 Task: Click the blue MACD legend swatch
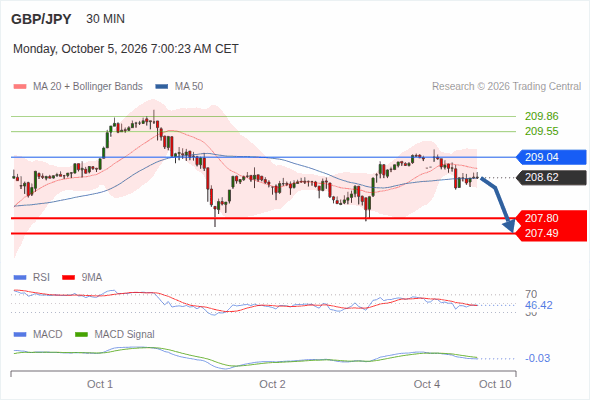tap(20, 335)
